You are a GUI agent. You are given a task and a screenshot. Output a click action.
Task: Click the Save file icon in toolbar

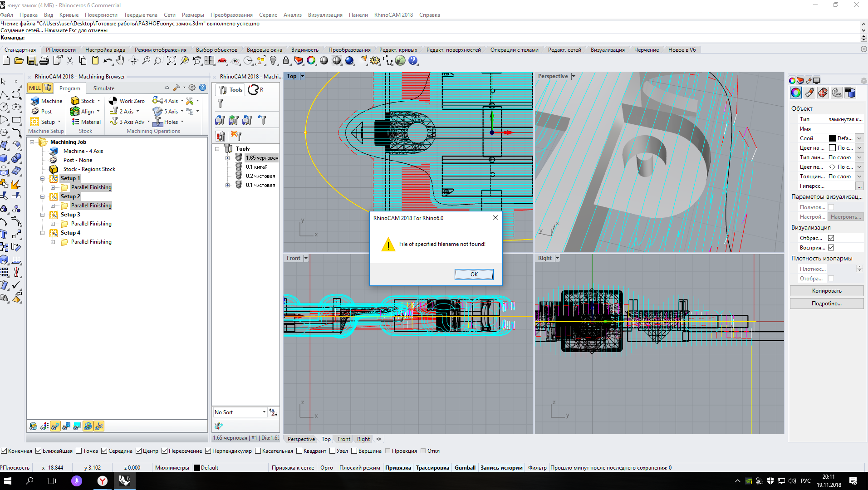point(32,61)
